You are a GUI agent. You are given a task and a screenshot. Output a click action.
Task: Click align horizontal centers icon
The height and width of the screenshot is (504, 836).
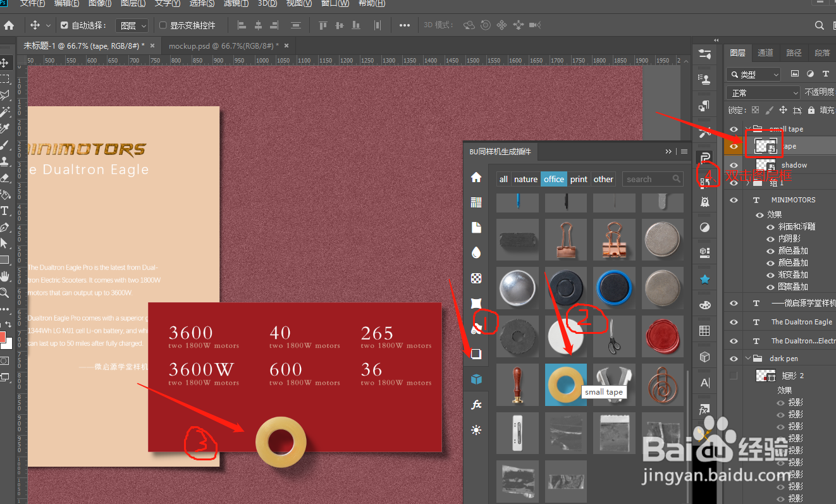click(x=258, y=25)
